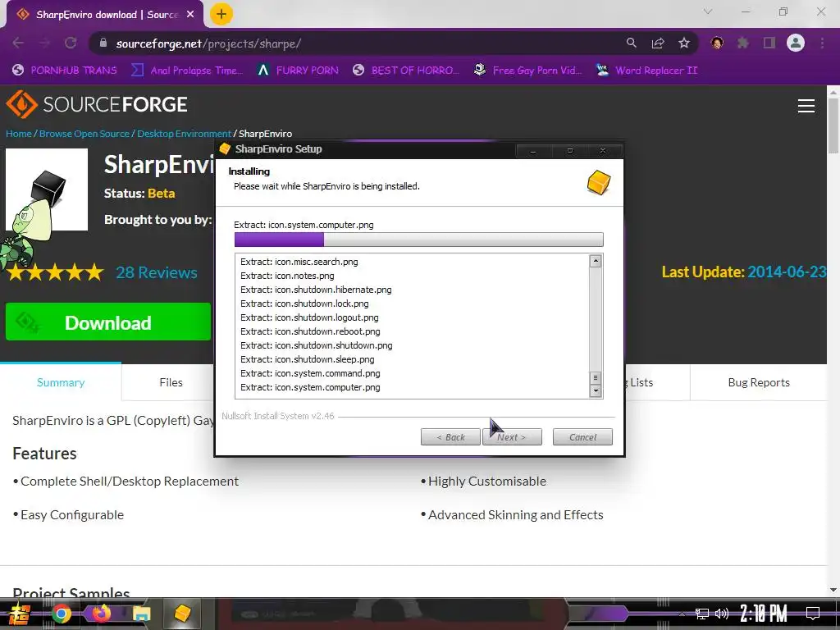This screenshot has height=630, width=840.
Task: Open the Word Replacer II bookmark
Action: click(x=646, y=71)
